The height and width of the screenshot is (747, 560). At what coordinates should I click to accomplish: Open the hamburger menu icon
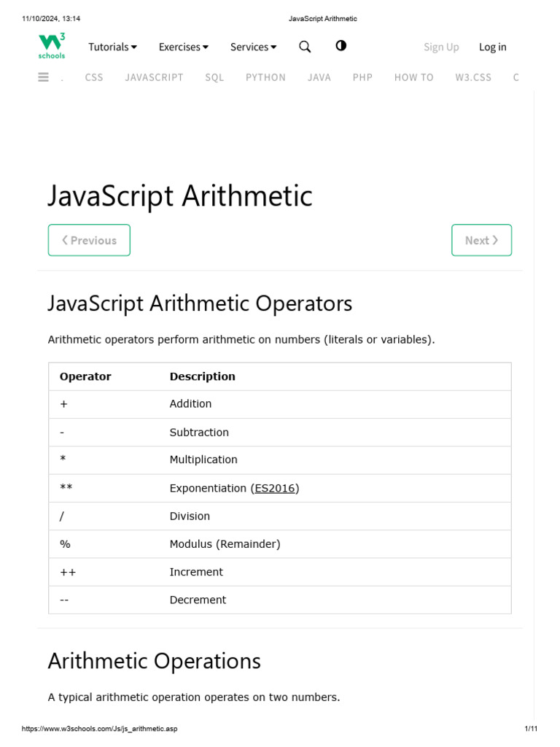pyautogui.click(x=43, y=77)
